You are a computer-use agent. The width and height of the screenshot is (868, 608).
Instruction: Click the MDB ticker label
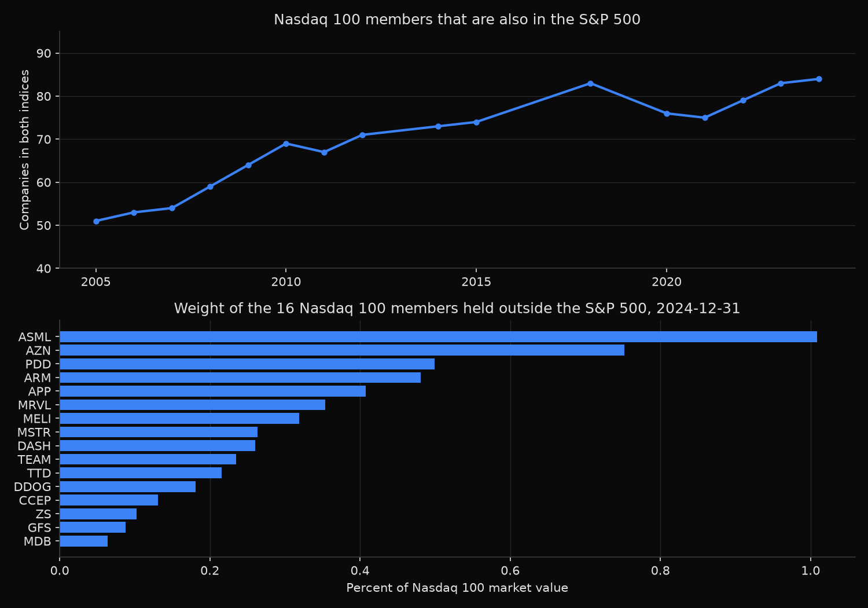pyautogui.click(x=38, y=541)
